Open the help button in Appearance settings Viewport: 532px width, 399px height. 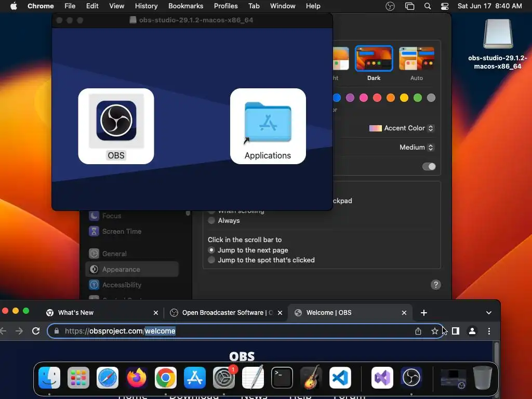[x=436, y=285]
